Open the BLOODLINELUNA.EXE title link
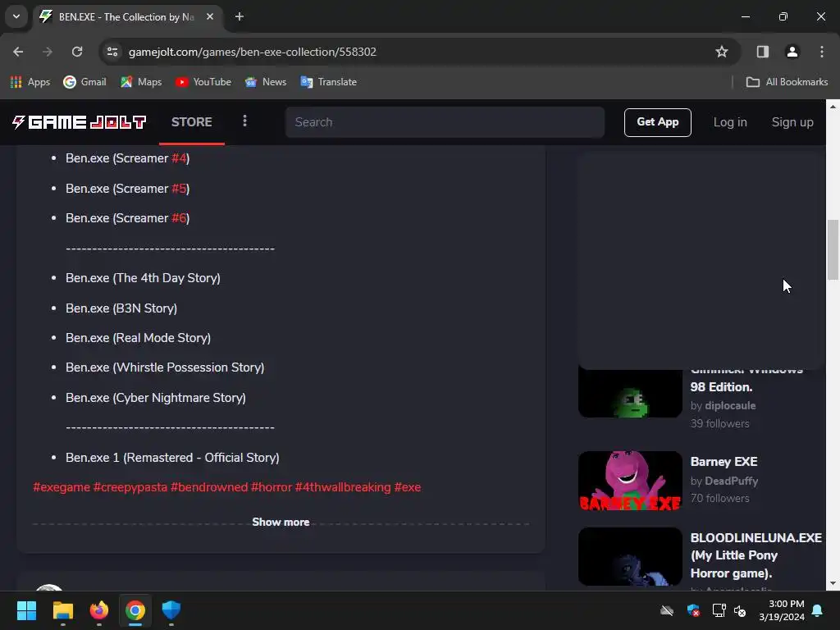 [x=756, y=555]
